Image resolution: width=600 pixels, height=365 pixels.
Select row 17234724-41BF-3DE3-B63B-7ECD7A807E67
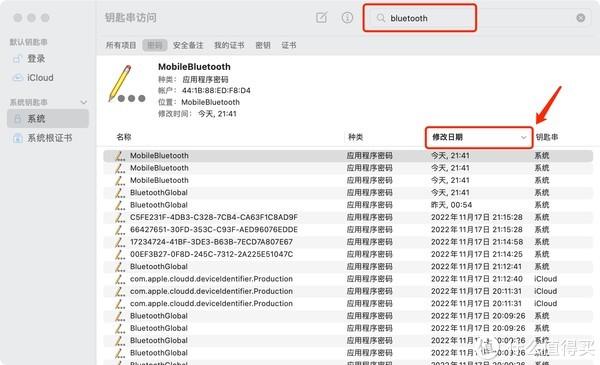coord(348,242)
